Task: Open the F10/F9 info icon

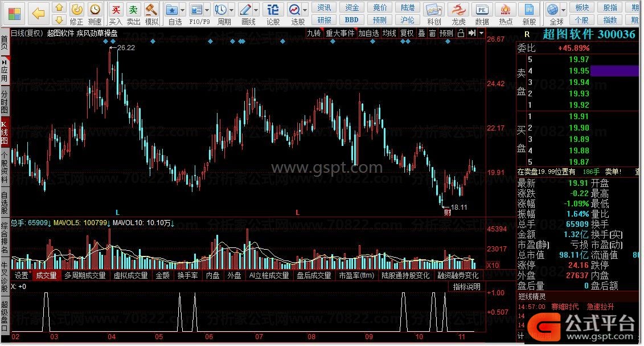Action: click(x=196, y=10)
